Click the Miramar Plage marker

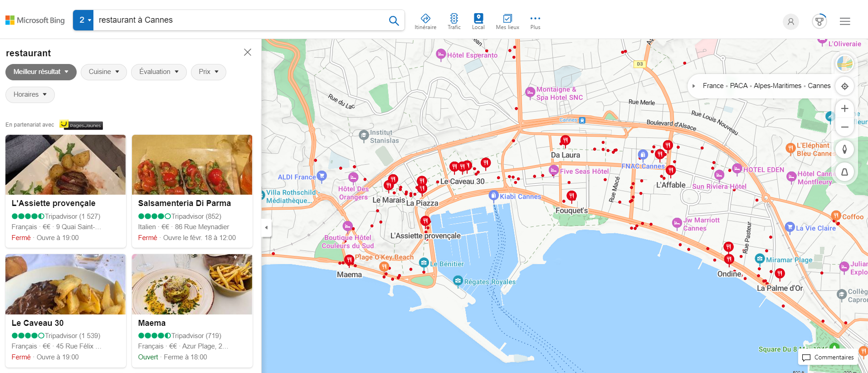760,259
